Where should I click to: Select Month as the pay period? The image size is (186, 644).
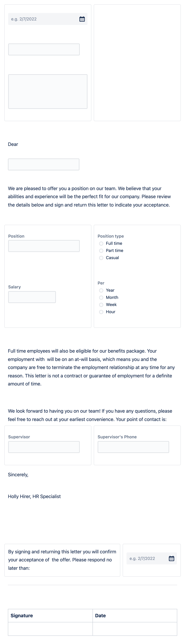coord(101,298)
